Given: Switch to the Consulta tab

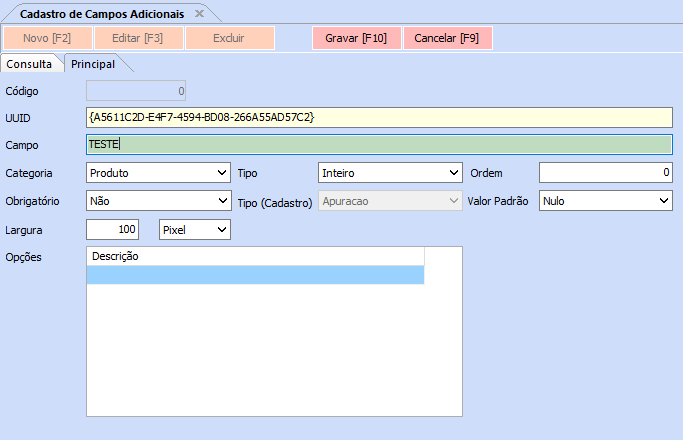Looking at the screenshot, I should 30,64.
